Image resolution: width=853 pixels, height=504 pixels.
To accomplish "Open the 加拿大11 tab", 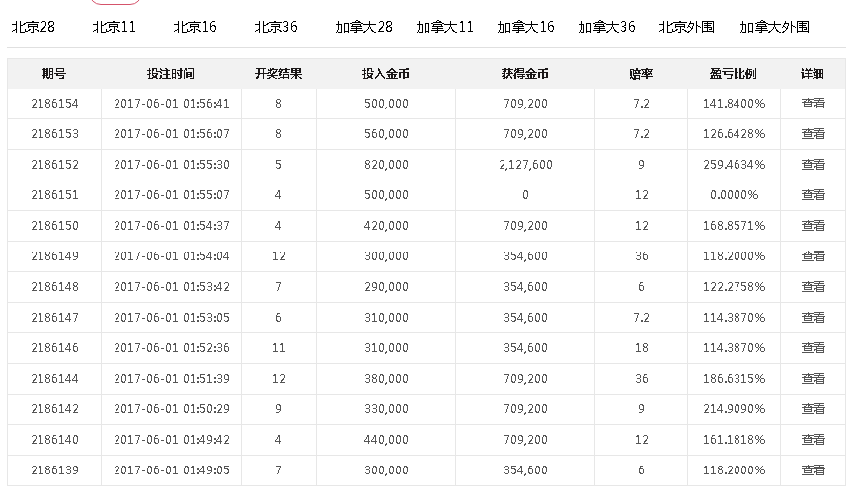I will click(x=444, y=27).
